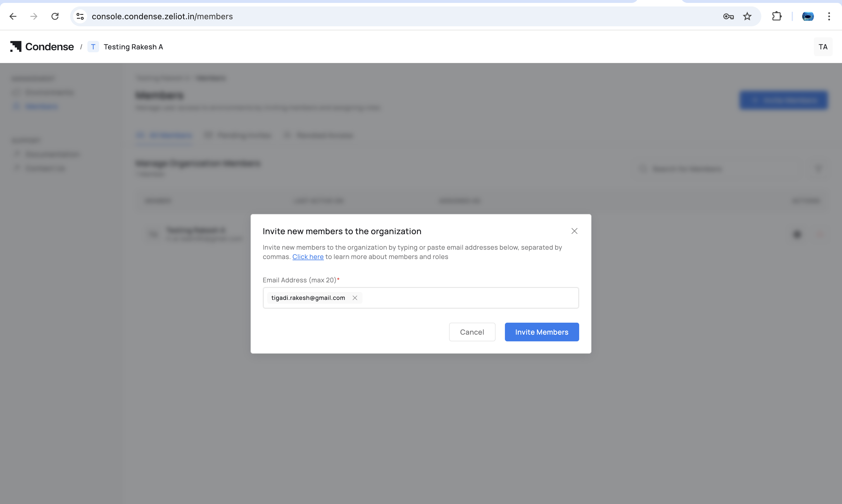The height and width of the screenshot is (504, 842).
Task: Open the Chrome profile avatar
Action: click(808, 16)
